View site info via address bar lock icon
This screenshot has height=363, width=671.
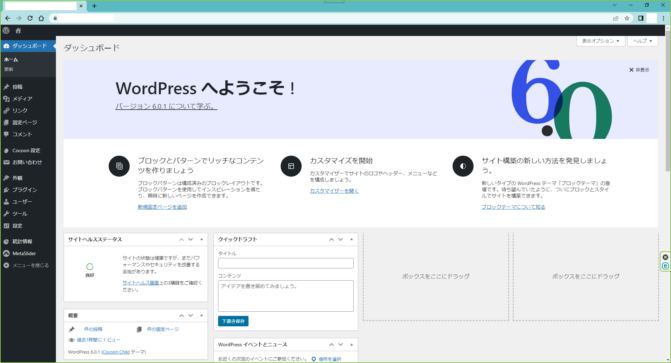point(55,18)
